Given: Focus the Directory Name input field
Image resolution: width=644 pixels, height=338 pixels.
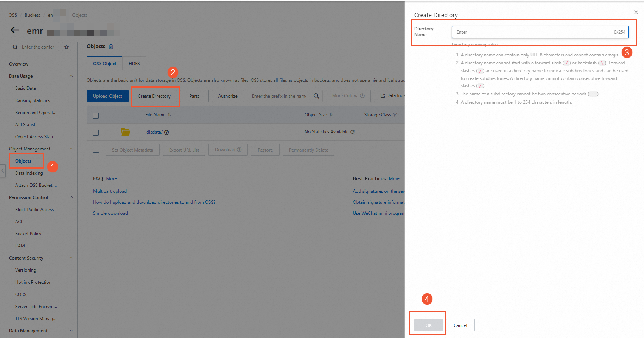Looking at the screenshot, I should [540, 32].
